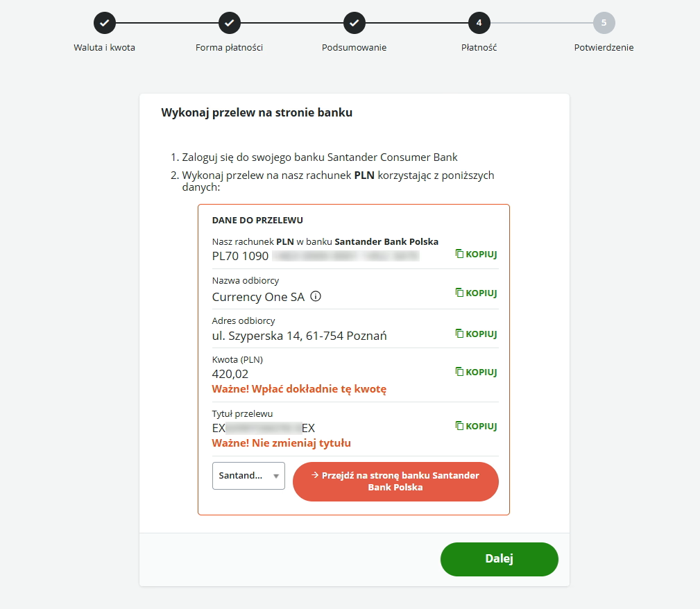Copy the transfer title
The height and width of the screenshot is (609, 700).
tap(476, 425)
